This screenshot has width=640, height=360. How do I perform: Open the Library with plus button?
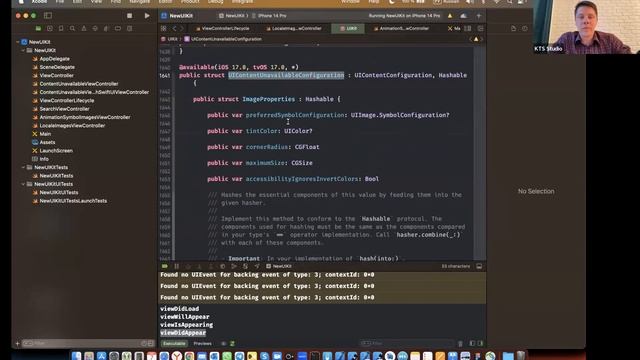[x=479, y=16]
